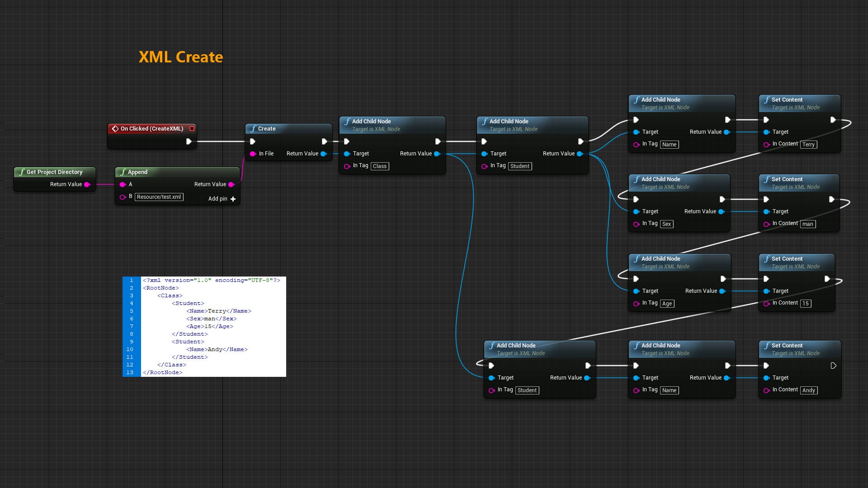Click the In Content field showing Andy
Image resolution: width=868 pixels, height=488 pixels.
[x=809, y=390]
